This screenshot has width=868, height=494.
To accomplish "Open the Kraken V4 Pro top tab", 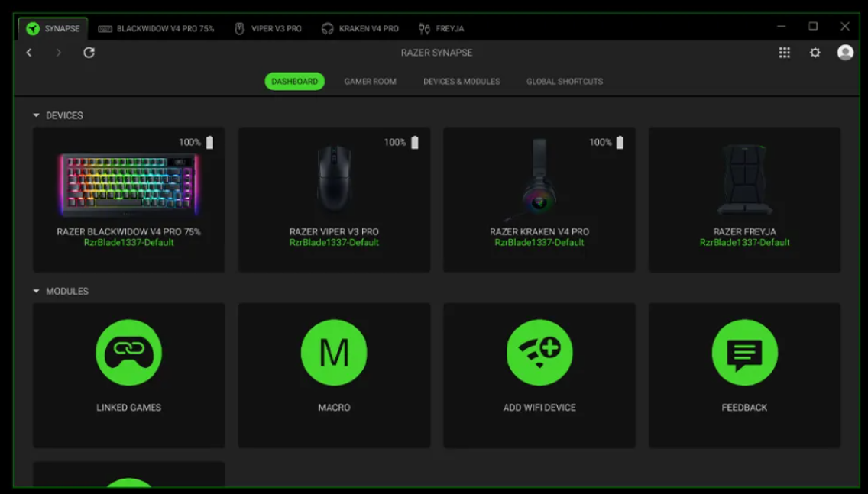I will click(x=361, y=28).
